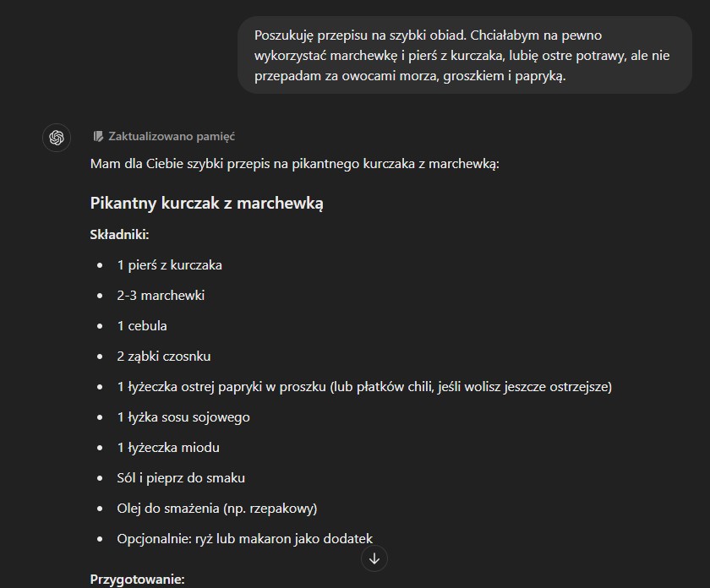Click the '1 pierś z kurczaka' list item
This screenshot has height=588, width=710.
169,264
